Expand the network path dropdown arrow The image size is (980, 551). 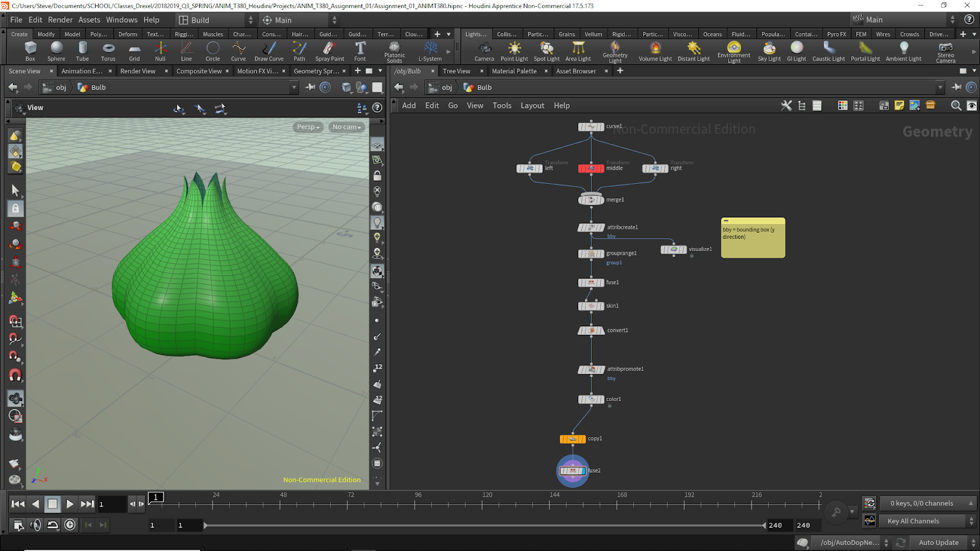940,88
